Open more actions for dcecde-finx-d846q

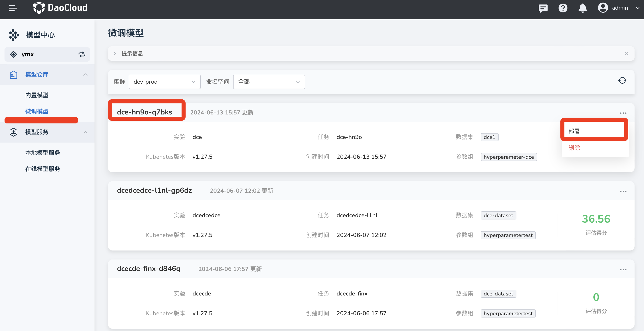[623, 270]
